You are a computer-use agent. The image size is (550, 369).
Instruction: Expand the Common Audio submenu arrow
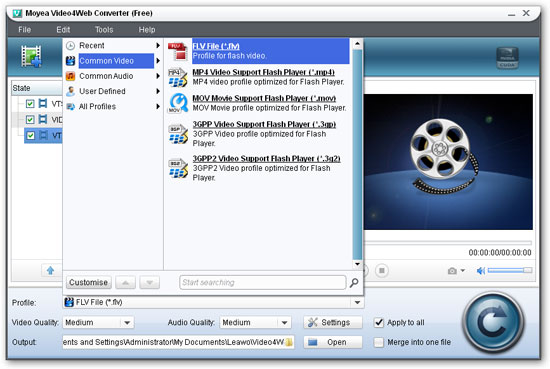click(x=158, y=76)
